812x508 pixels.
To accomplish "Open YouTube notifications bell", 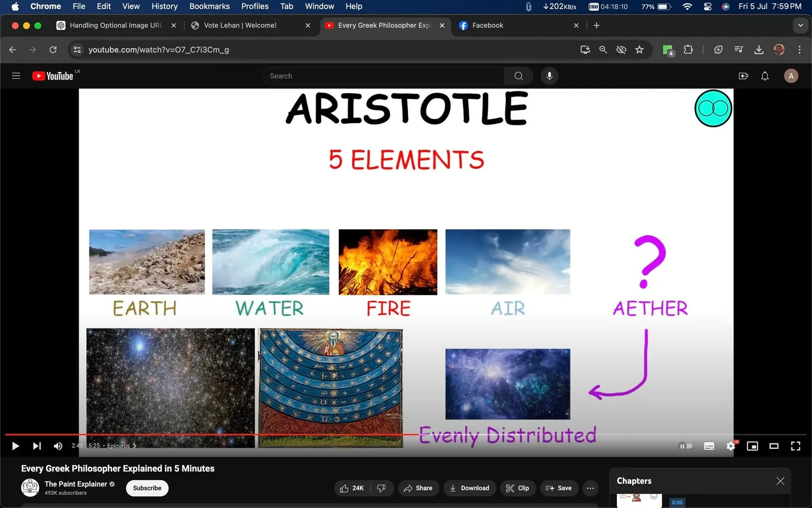I will click(x=764, y=76).
